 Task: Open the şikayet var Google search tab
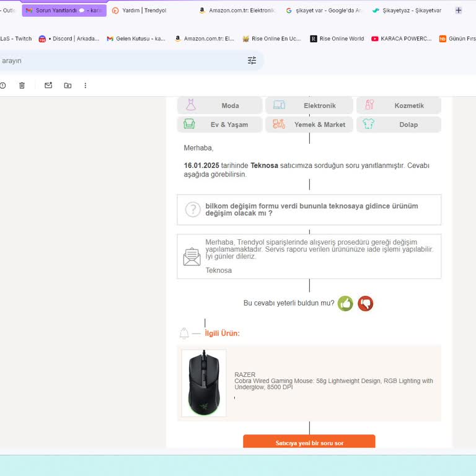click(x=324, y=11)
